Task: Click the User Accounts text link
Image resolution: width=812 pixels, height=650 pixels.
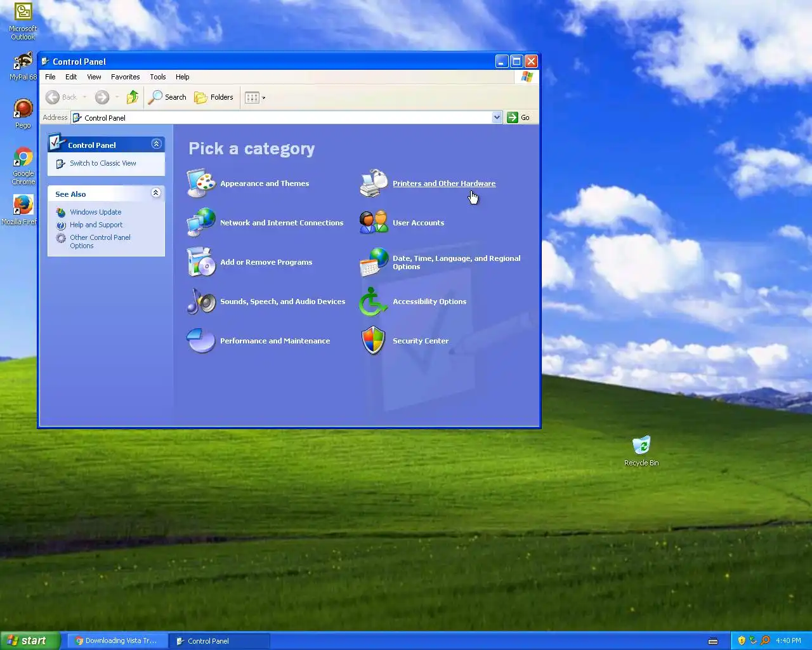Action: coord(418,223)
